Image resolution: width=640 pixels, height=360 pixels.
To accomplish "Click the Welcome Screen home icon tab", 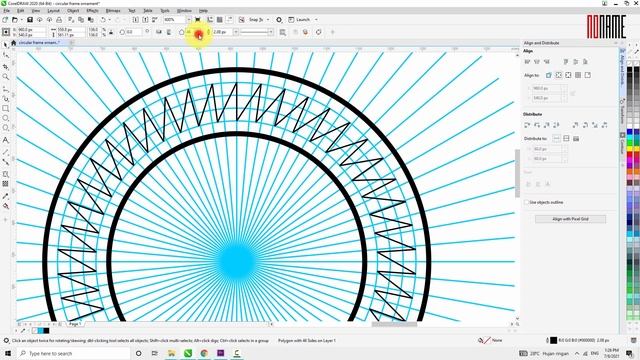I will point(13,42).
